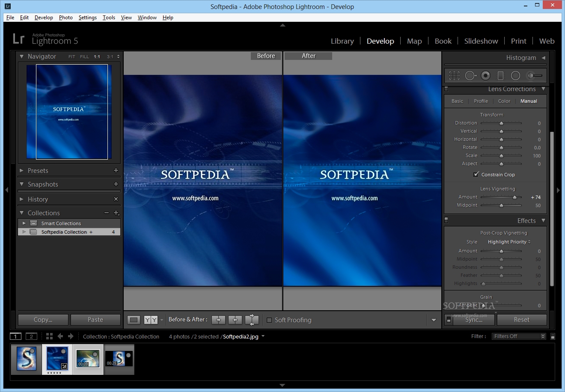Screen dimensions: 565x392
Task: Hide left panel group arrow
Action: tap(6, 190)
